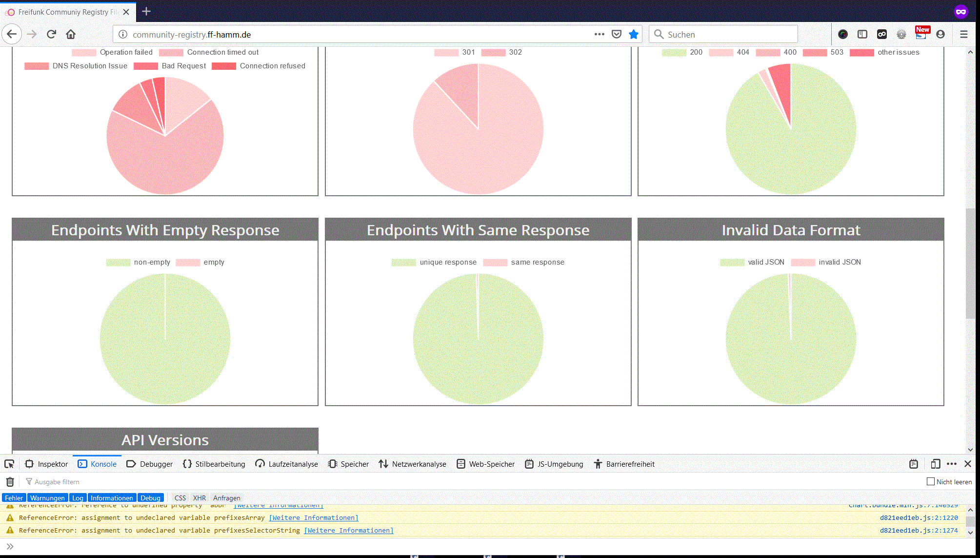Open the Pocket save icon

[617, 34]
